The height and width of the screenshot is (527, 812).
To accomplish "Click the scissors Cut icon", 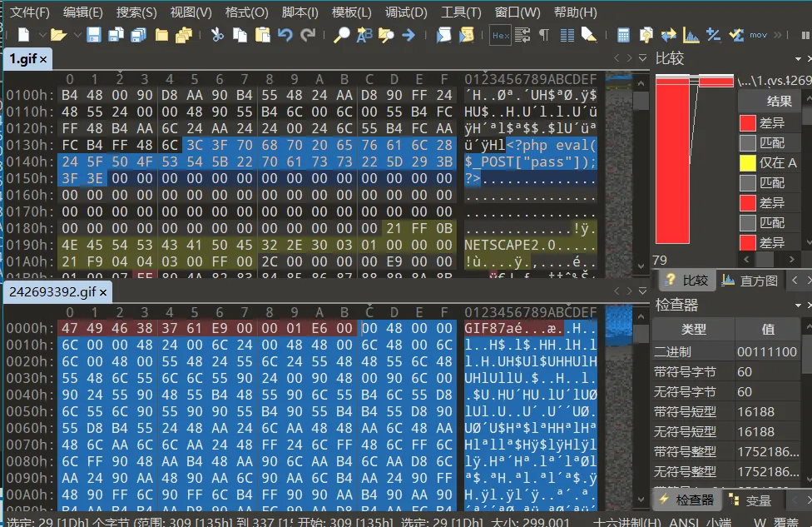I will pos(217,35).
